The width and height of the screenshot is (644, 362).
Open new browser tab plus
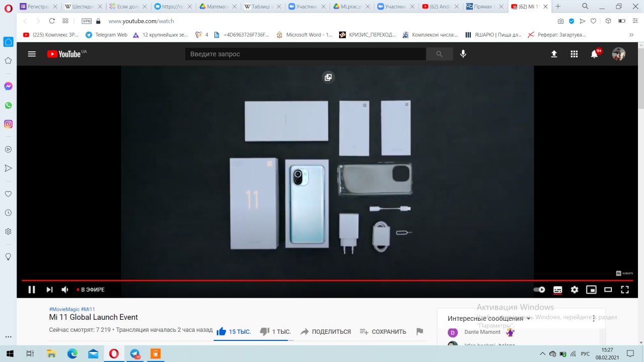click(x=557, y=7)
